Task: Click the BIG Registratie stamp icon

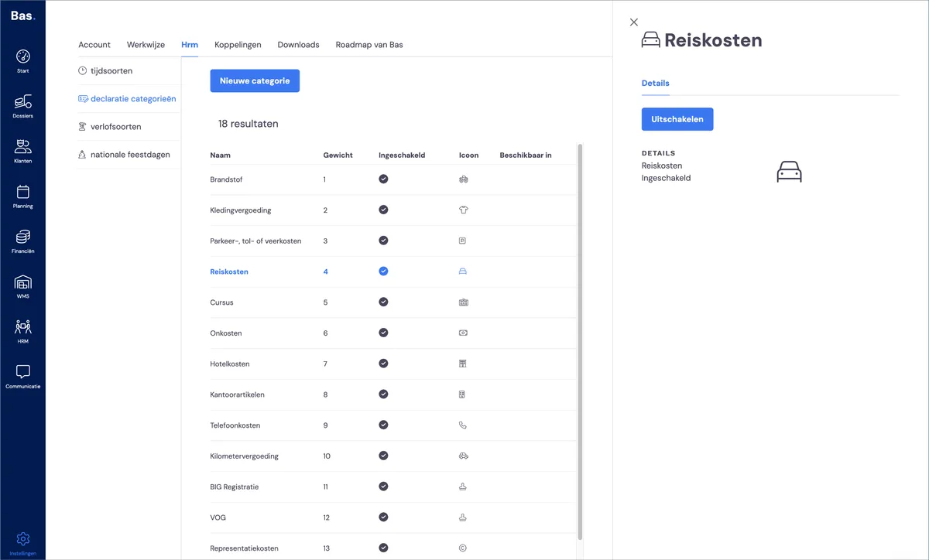Action: click(463, 487)
